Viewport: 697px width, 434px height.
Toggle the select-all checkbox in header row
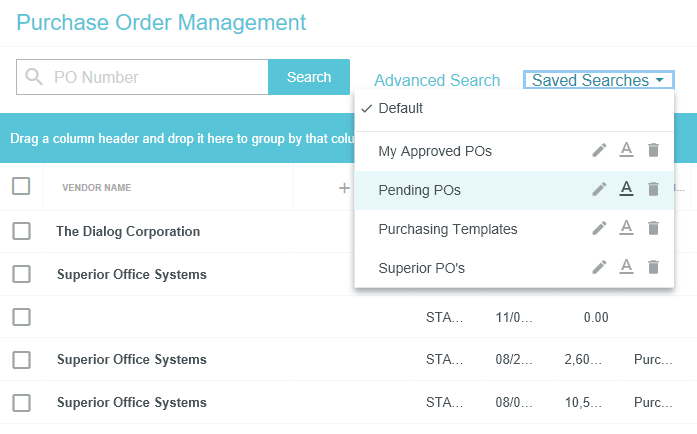21,186
